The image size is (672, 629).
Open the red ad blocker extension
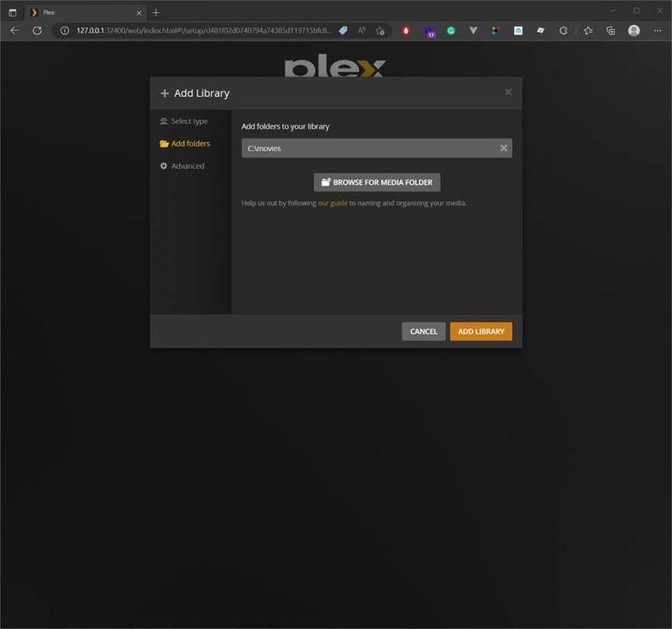406,30
